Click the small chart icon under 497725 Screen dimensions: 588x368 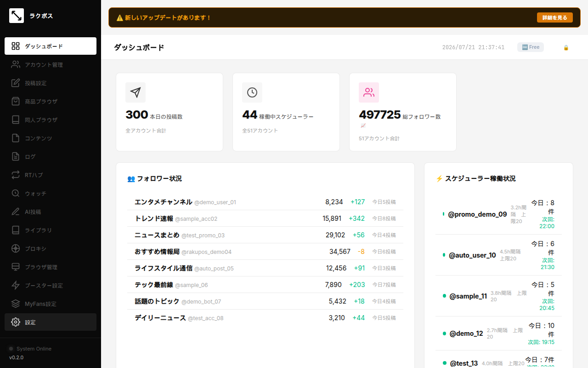click(x=363, y=126)
